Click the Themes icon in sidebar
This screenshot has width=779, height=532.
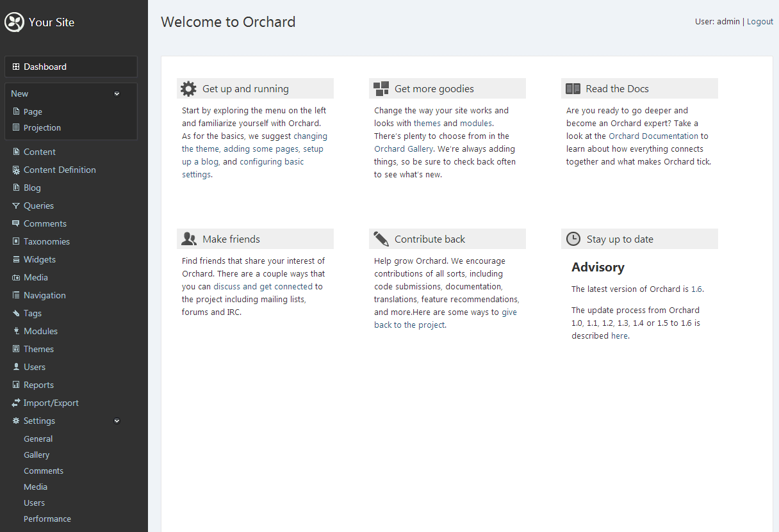point(17,349)
